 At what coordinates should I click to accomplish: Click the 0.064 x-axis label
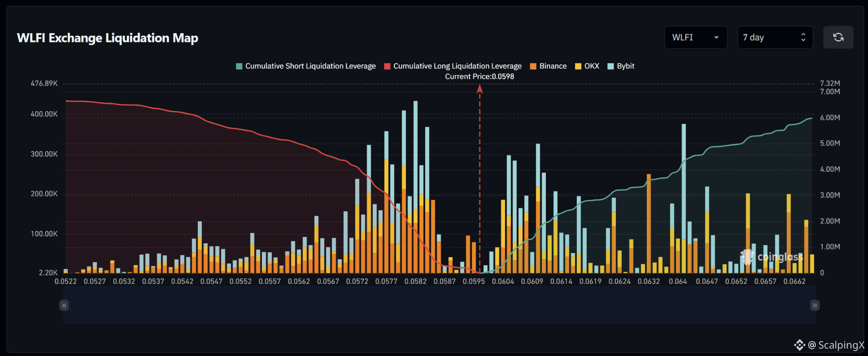[678, 281]
